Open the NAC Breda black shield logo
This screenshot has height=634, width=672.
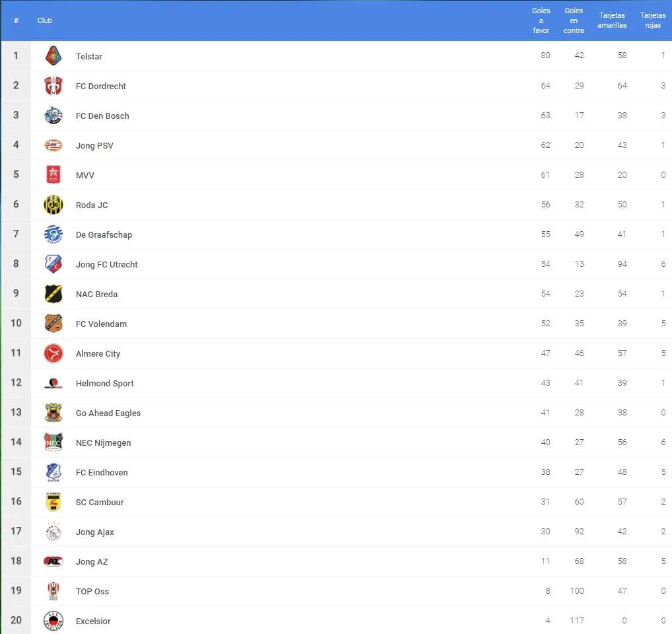[x=53, y=294]
